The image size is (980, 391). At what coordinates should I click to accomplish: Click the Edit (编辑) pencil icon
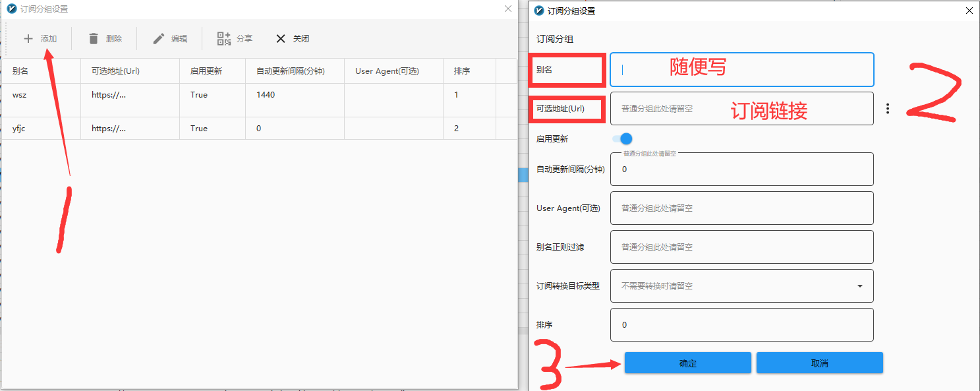pyautogui.click(x=159, y=39)
